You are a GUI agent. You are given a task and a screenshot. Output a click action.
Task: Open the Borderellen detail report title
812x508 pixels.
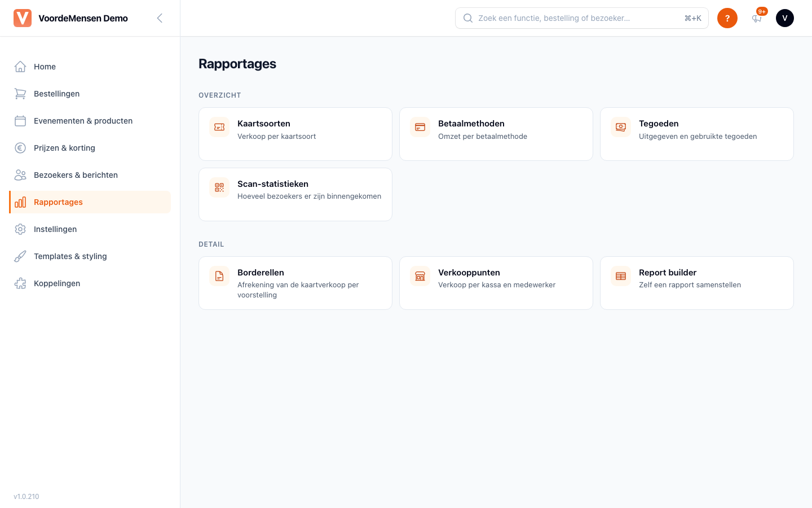(x=261, y=273)
